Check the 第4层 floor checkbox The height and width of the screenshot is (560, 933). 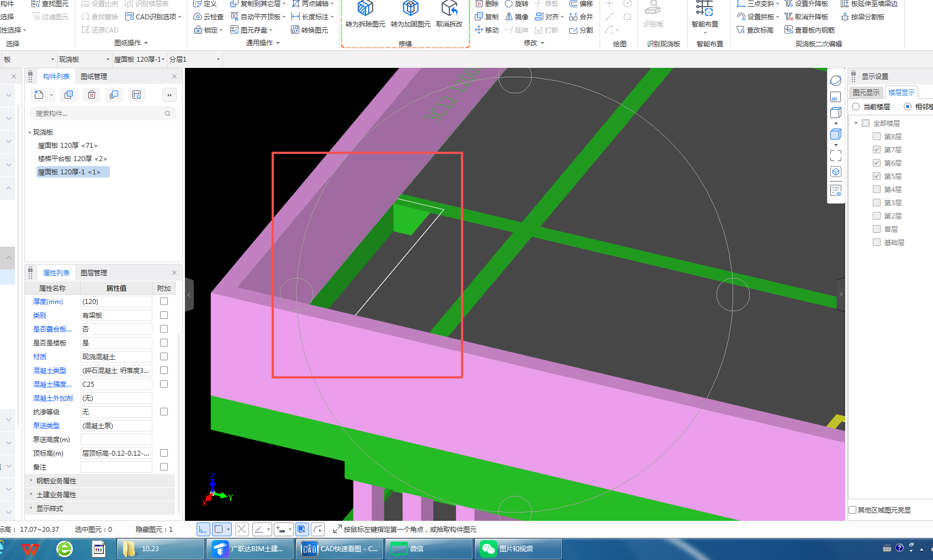pyautogui.click(x=877, y=189)
